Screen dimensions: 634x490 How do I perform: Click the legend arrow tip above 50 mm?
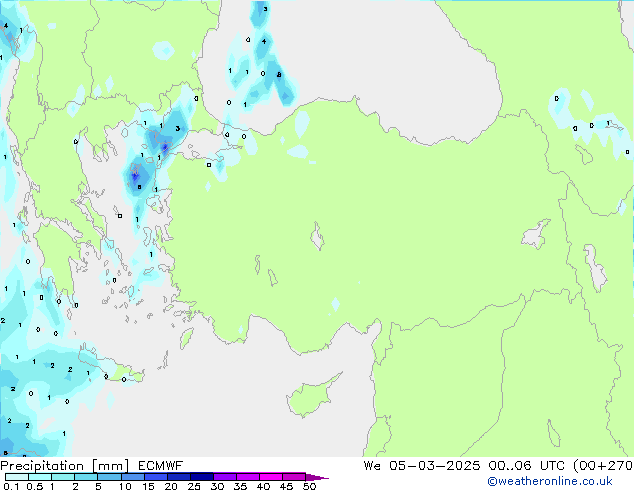click(x=317, y=477)
